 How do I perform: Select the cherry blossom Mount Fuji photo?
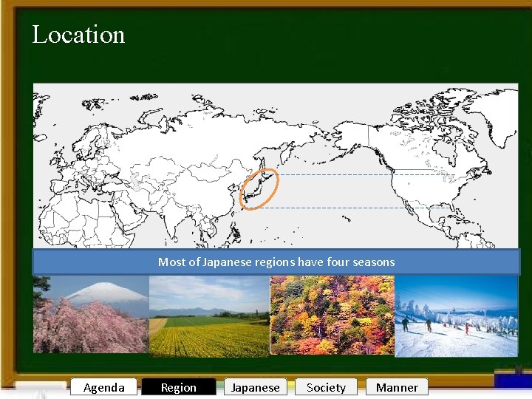[x=91, y=314]
